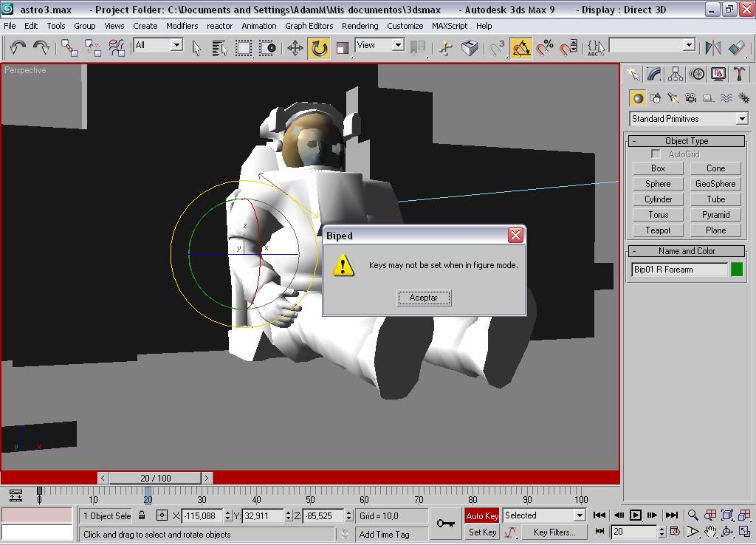Click the Redo arrow icon
Screen dimensions: 756x545
click(x=41, y=48)
